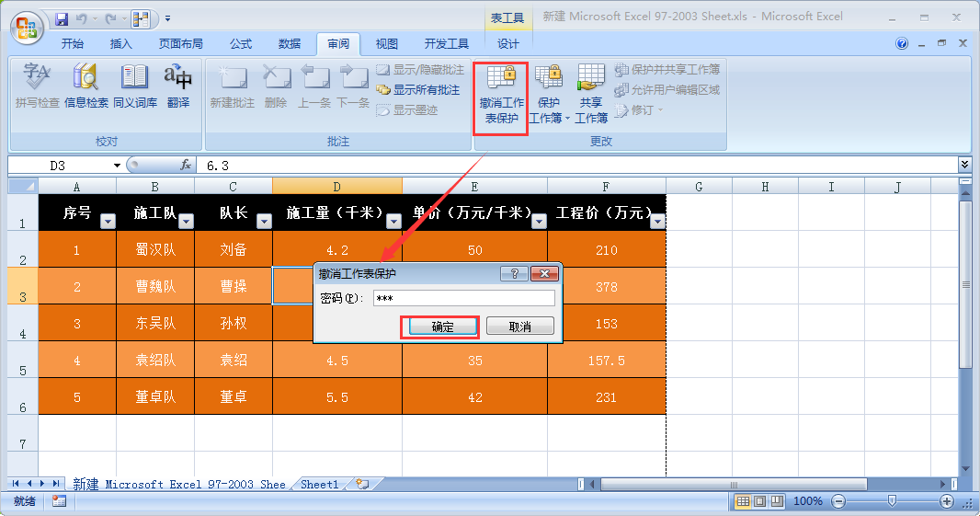Zoom in with plus button
This screenshot has width=980, height=516.
(947, 501)
